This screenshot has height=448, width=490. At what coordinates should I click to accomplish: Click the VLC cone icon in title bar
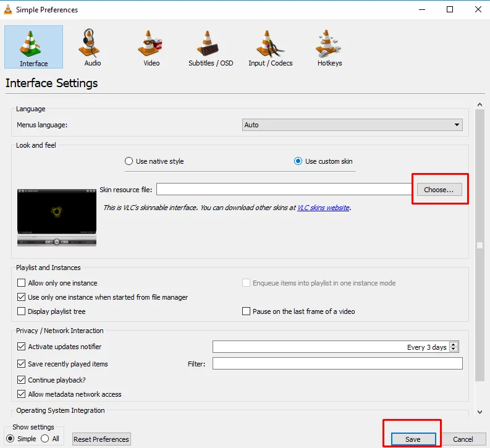coord(8,9)
